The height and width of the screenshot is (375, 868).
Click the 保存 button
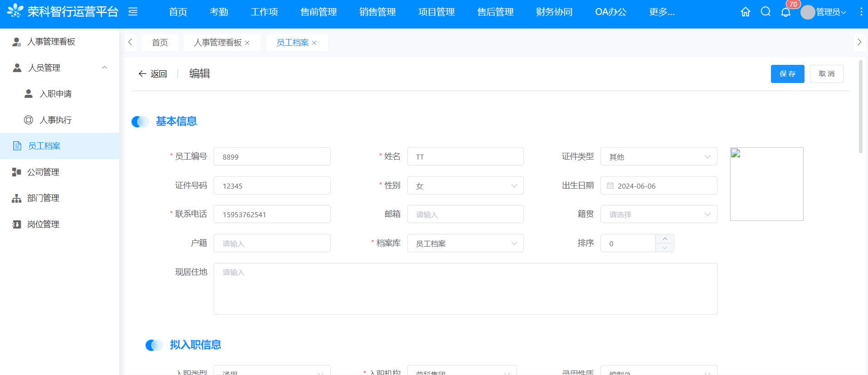pyautogui.click(x=787, y=74)
